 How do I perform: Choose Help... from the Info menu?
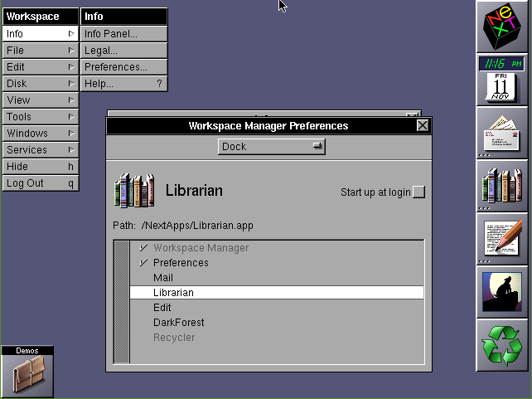click(123, 84)
